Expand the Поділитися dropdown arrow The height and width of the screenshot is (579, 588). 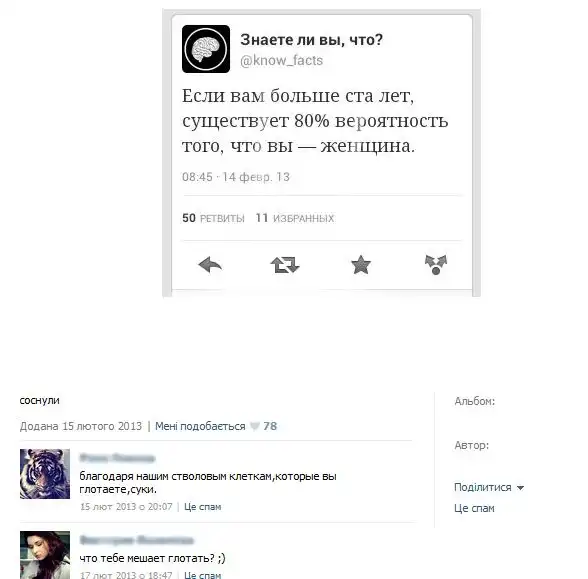pos(520,488)
